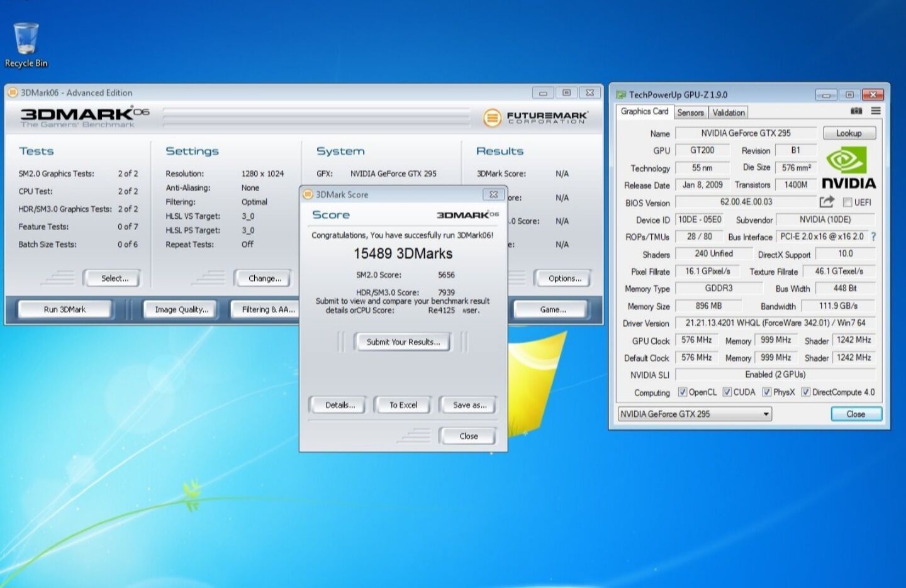Viewport: 906px width, 588px height.
Task: Click the To Excel button
Action: [403, 405]
